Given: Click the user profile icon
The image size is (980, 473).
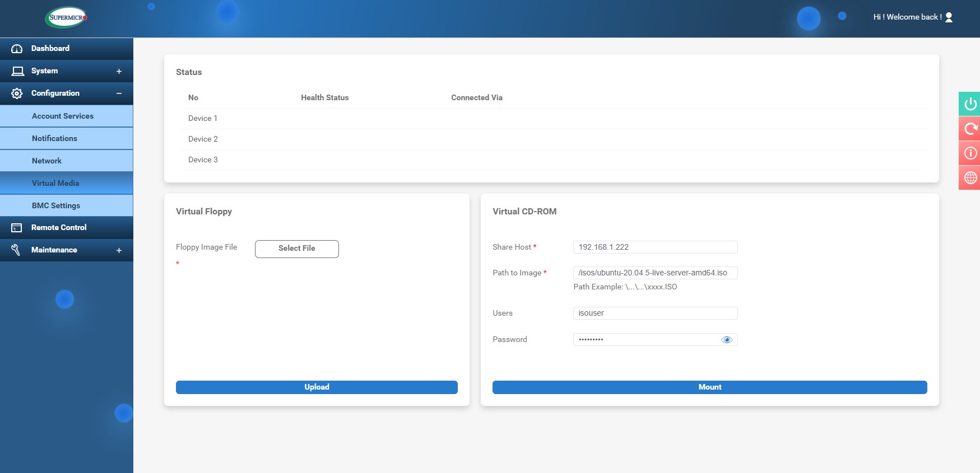Looking at the screenshot, I should pos(949,17).
